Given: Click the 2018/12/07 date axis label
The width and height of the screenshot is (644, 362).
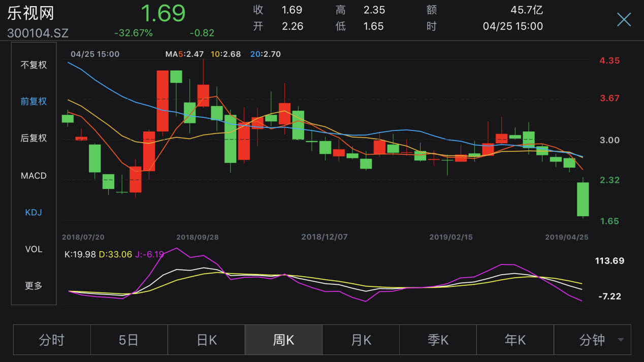Looking at the screenshot, I should [x=324, y=237].
